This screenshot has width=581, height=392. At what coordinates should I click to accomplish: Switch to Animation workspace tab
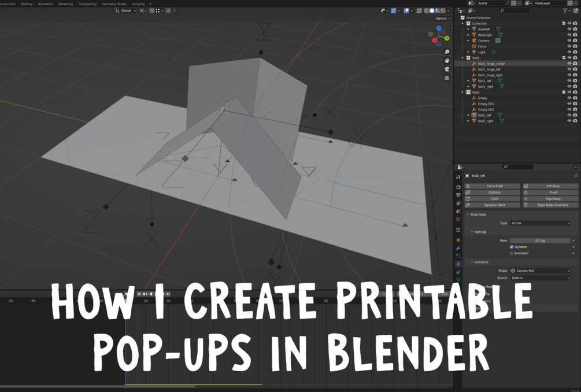pyautogui.click(x=46, y=3)
